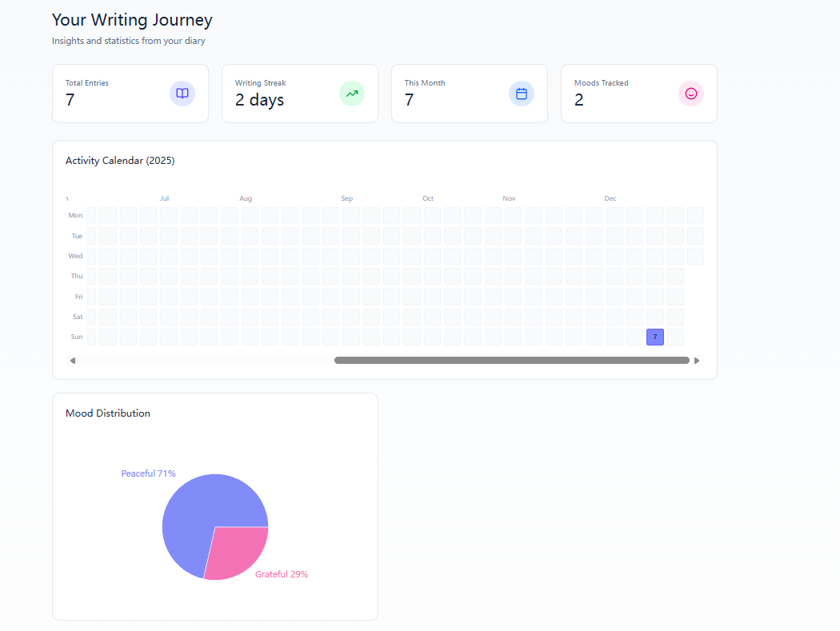
Task: Click the book icon in Total Entries
Action: pyautogui.click(x=182, y=94)
